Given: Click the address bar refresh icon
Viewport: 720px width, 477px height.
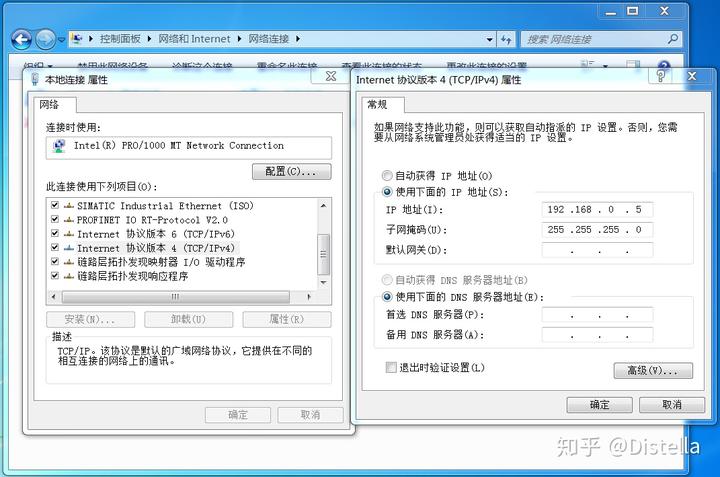Looking at the screenshot, I should click(506, 39).
